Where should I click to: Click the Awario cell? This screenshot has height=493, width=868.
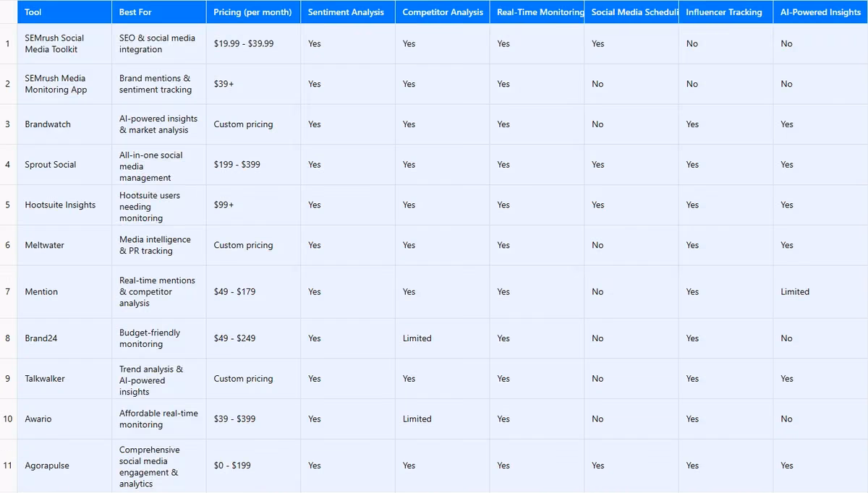click(64, 419)
